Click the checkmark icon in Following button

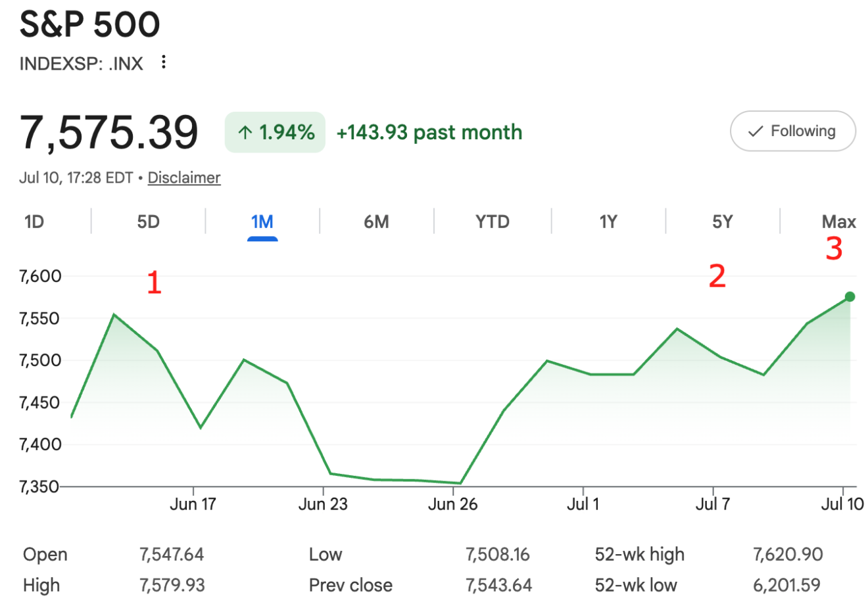(756, 131)
